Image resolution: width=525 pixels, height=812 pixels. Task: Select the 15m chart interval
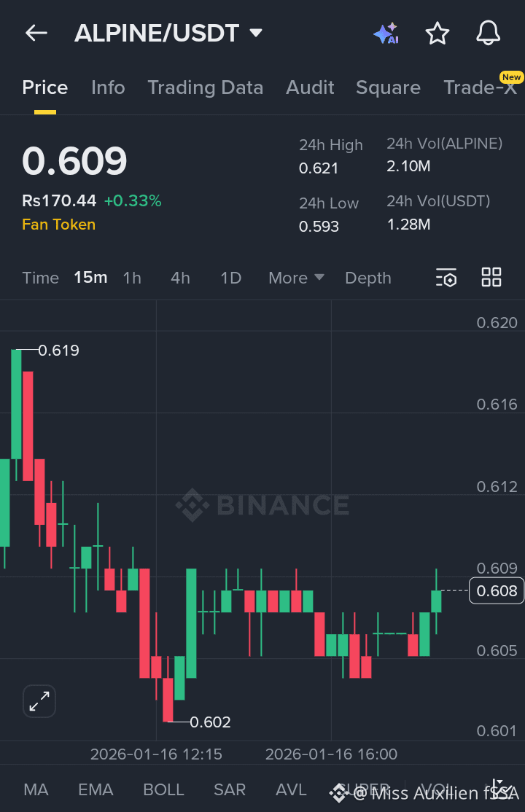(90, 278)
